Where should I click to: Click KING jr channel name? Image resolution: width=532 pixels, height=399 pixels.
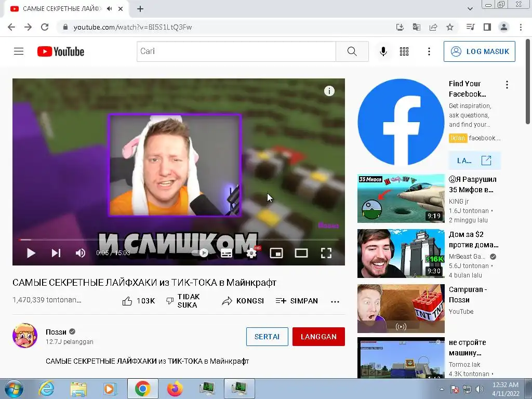(458, 201)
